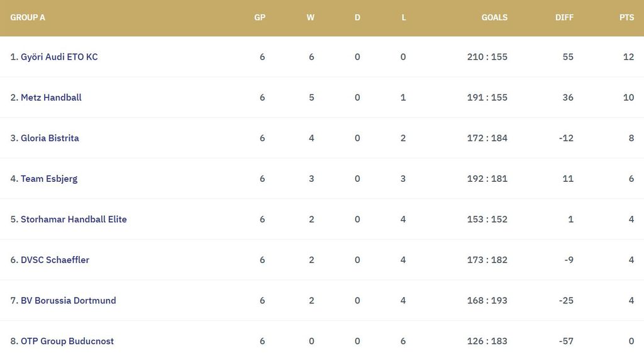Click the GROUP A table header
Viewport: 644px width, 353px height.
click(28, 18)
